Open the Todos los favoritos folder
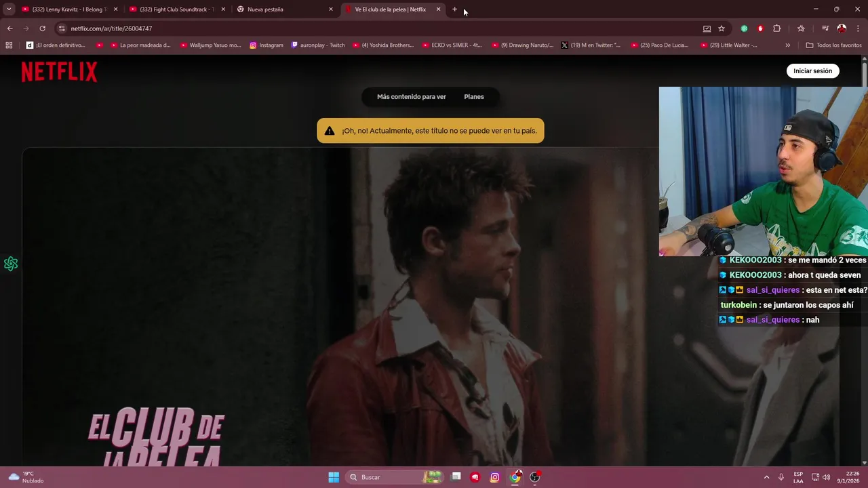 [x=833, y=45]
